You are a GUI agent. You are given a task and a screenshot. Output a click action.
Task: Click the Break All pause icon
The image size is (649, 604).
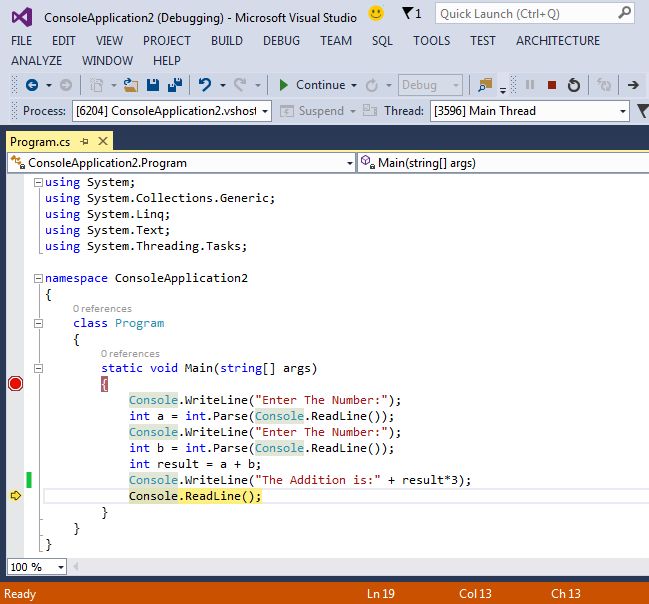[x=529, y=85]
